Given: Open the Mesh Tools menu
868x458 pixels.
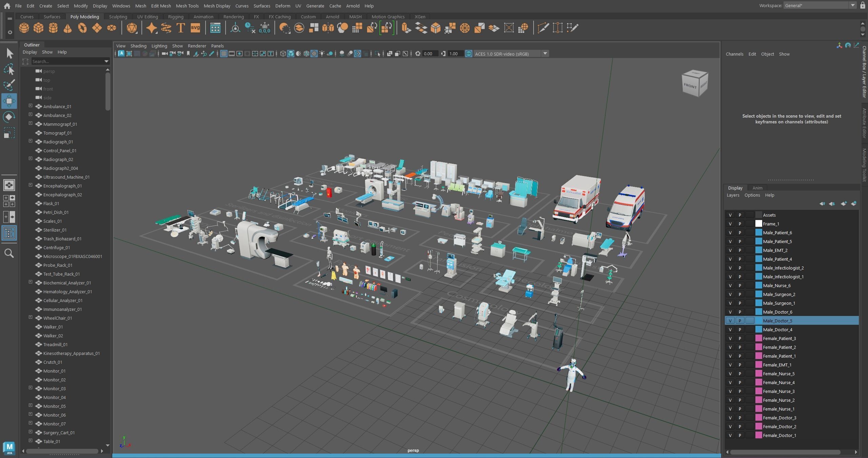Looking at the screenshot, I should (187, 6).
